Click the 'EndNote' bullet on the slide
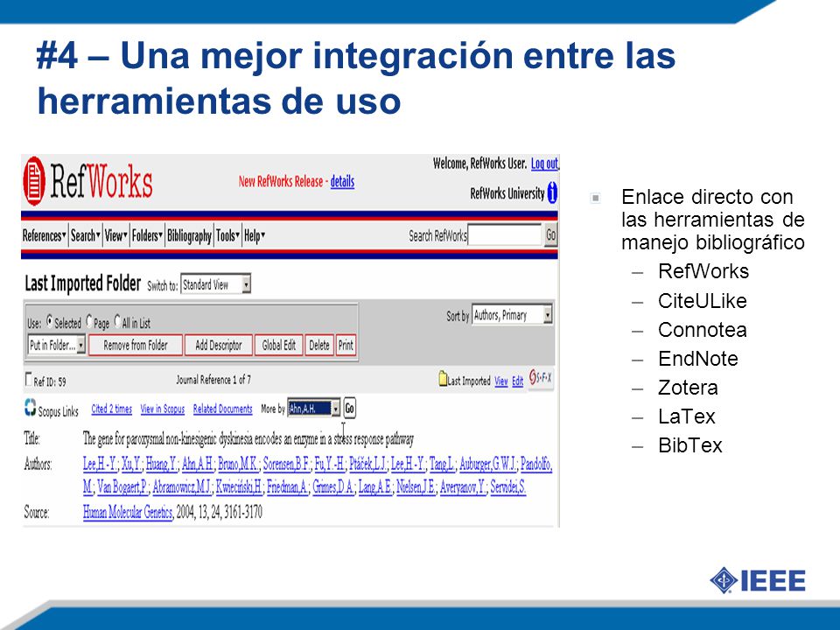The height and width of the screenshot is (630, 840). pyautogui.click(x=698, y=359)
